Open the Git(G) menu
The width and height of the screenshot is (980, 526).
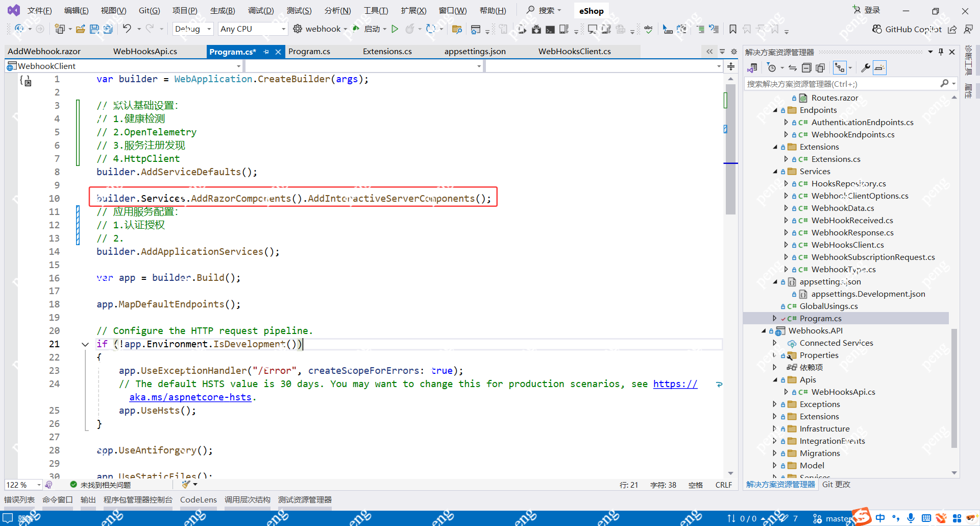(x=149, y=11)
